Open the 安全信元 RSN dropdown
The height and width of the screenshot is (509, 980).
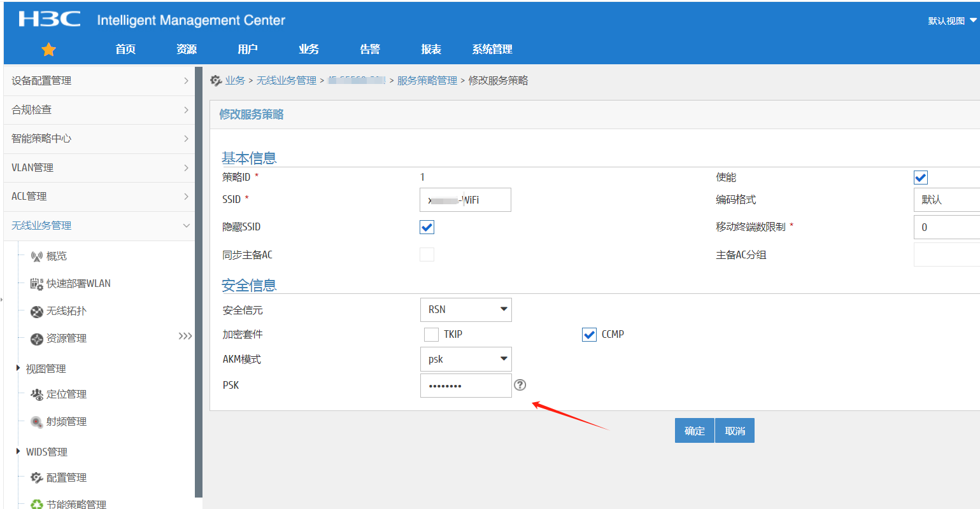[x=465, y=310]
